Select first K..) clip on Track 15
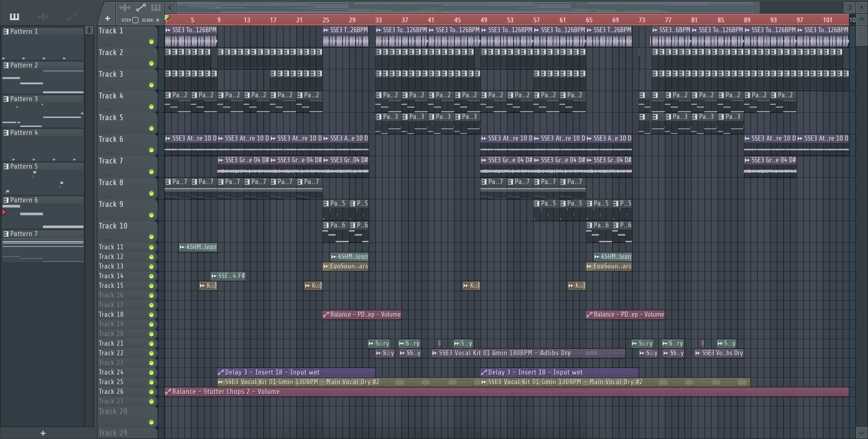The image size is (868, 439). coord(208,286)
